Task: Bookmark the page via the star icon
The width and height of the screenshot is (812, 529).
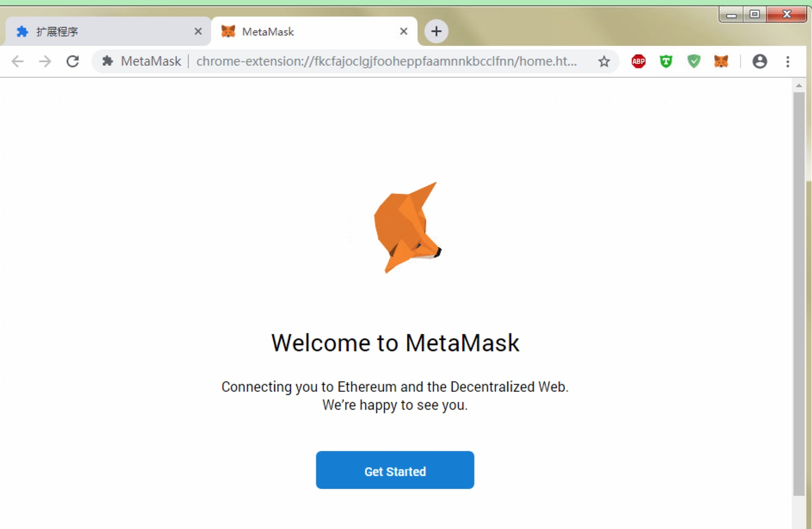Action: click(604, 61)
